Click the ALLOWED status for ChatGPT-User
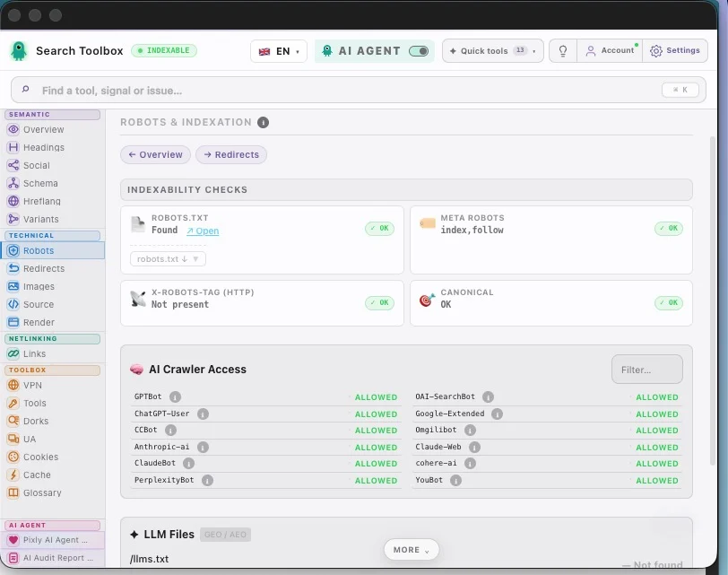Screen dimensions: 728x575 [376, 414]
